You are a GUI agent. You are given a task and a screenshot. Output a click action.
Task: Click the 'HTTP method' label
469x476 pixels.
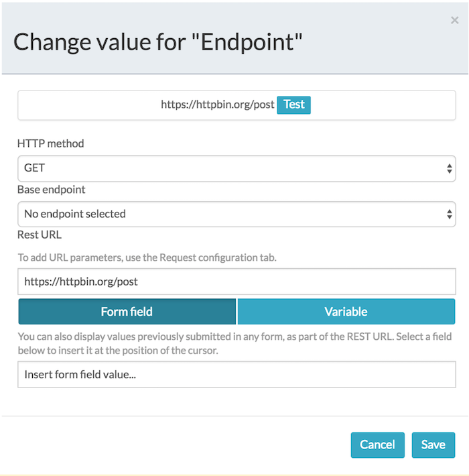(51, 143)
